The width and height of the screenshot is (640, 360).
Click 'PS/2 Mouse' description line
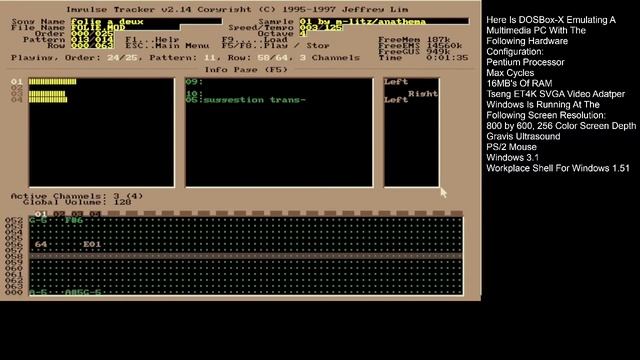click(x=511, y=147)
